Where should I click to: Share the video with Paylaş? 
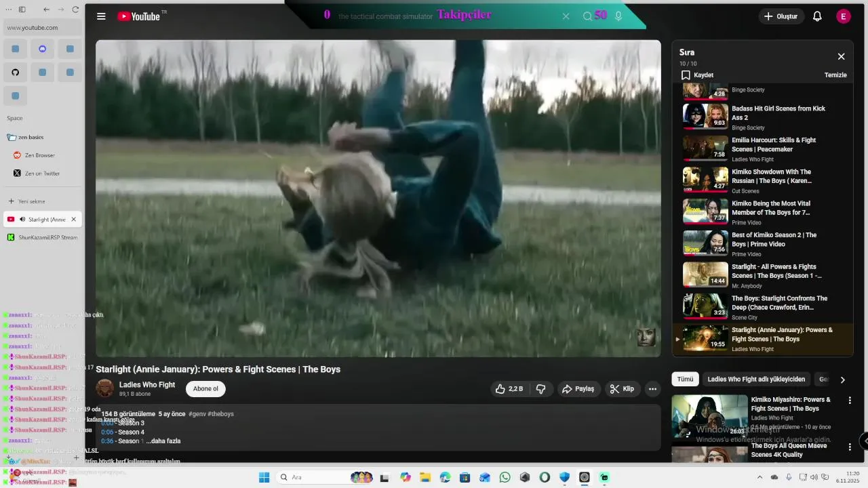578,389
